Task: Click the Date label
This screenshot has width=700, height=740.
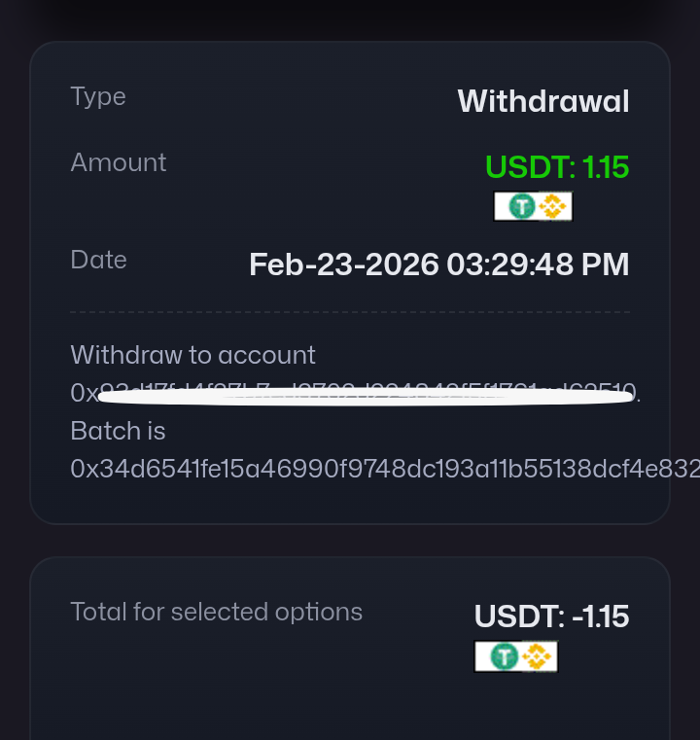Action: tap(98, 260)
